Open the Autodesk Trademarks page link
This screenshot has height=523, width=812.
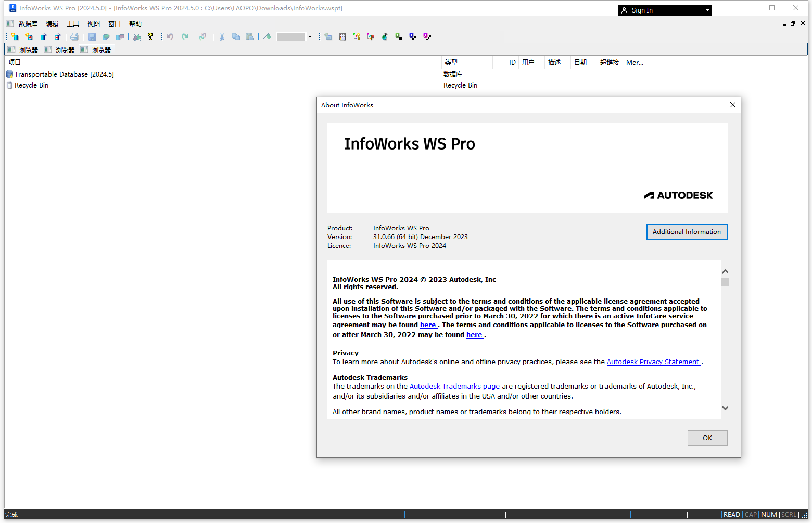point(455,386)
